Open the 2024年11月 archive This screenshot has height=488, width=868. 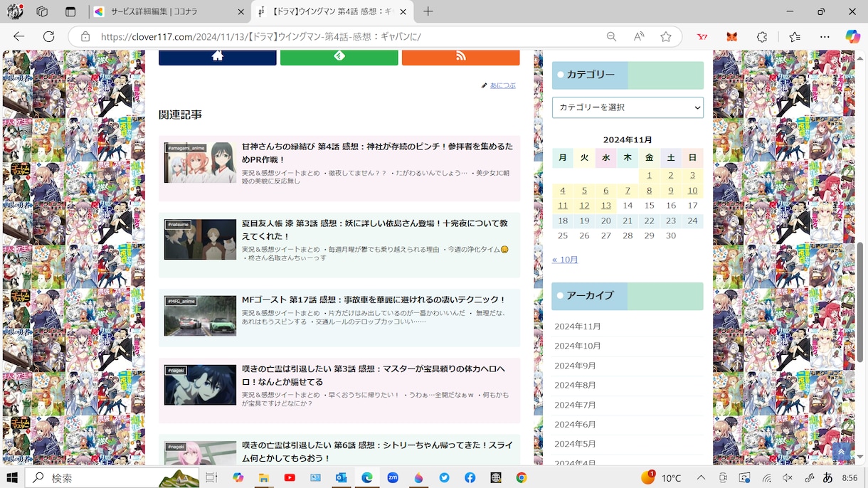[x=578, y=327]
